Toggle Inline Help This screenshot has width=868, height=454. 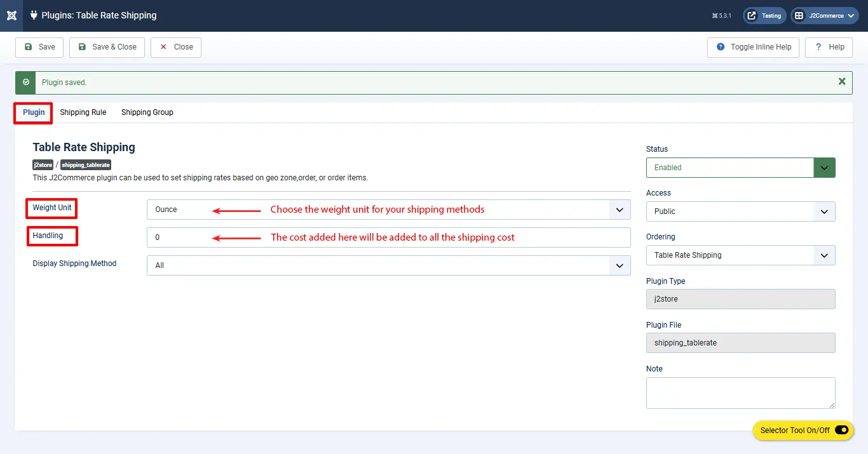point(754,47)
